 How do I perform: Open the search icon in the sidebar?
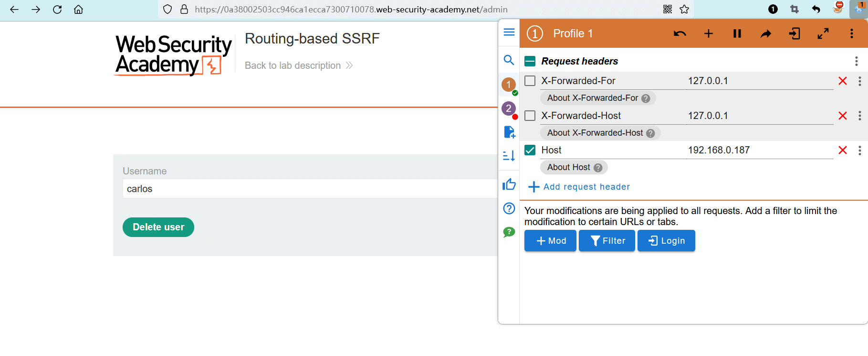click(x=509, y=60)
